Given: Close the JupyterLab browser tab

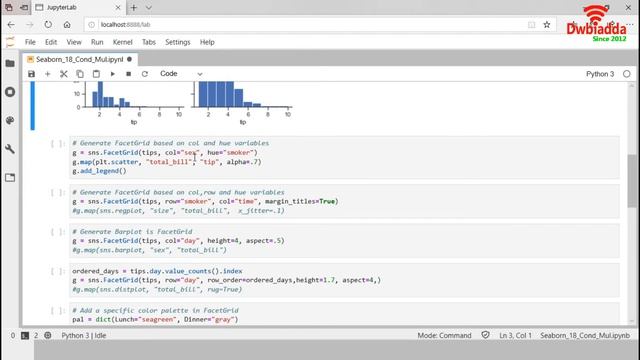Looking at the screenshot, I should [118, 7].
